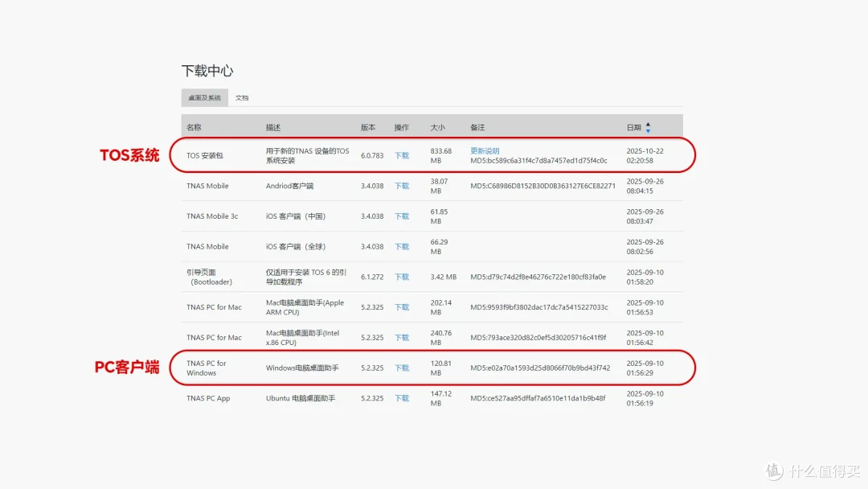Screen dimensions: 868x489
Task: Click the 大小 column header
Action: pyautogui.click(x=437, y=127)
